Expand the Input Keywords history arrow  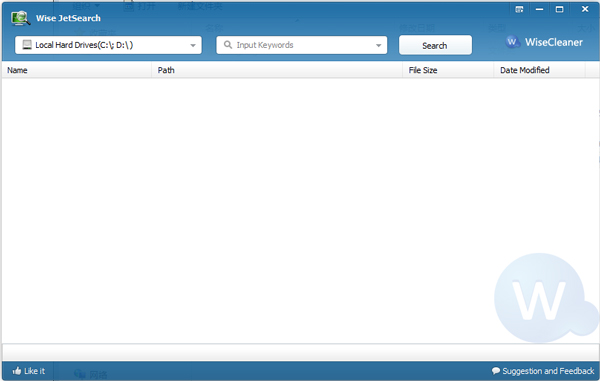(x=378, y=45)
